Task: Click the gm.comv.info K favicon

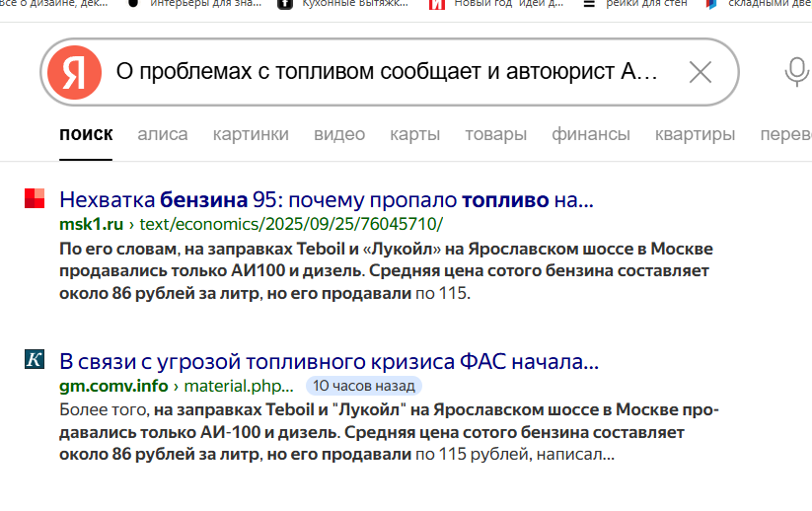Action: [35, 359]
